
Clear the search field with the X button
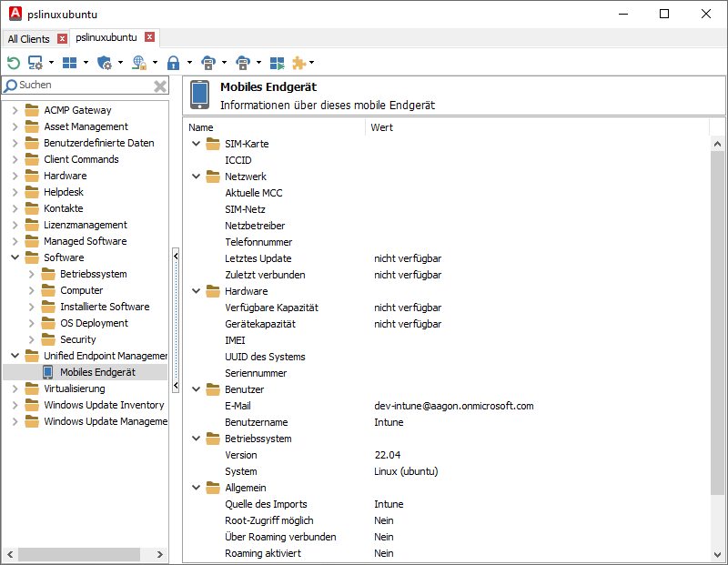(160, 86)
